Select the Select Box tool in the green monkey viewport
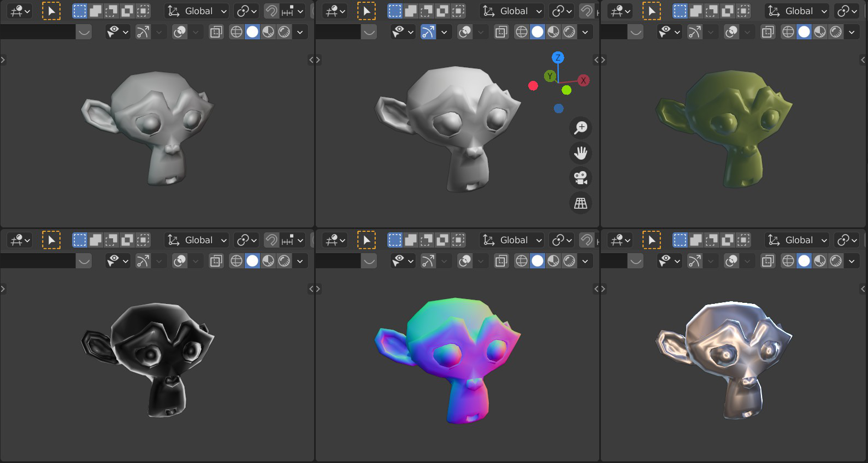868x463 pixels. (x=652, y=11)
